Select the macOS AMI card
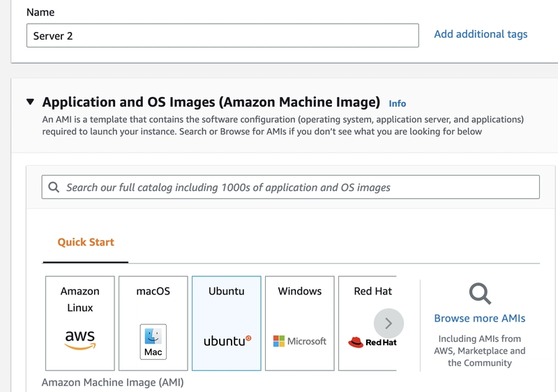 (153, 324)
